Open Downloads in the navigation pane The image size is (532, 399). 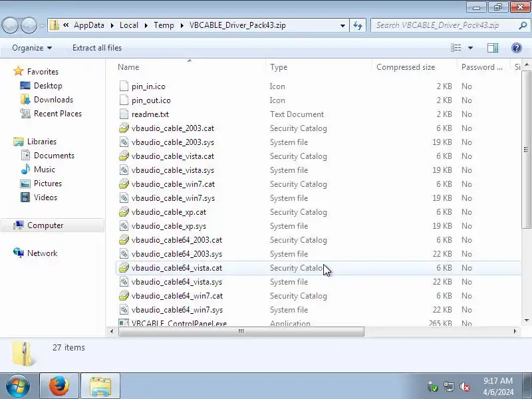coord(53,99)
